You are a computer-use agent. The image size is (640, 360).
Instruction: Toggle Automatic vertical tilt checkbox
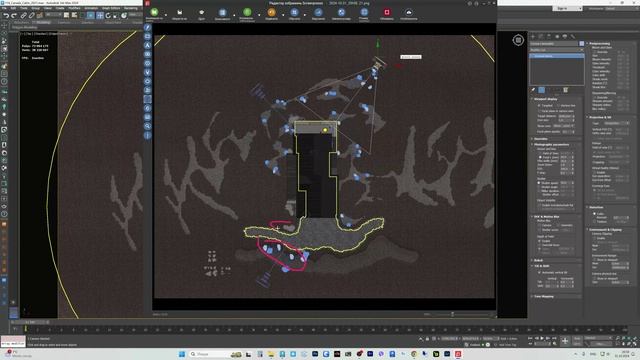pyautogui.click(x=539, y=272)
